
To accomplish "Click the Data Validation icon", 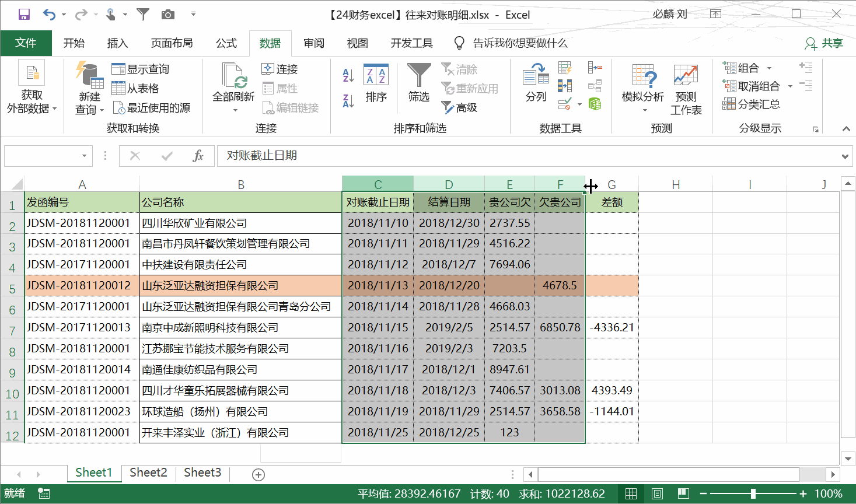I will coord(565,104).
